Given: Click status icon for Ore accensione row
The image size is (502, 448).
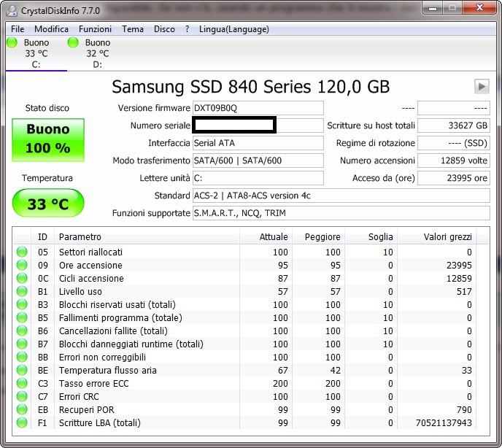Looking at the screenshot, I should point(22,265).
